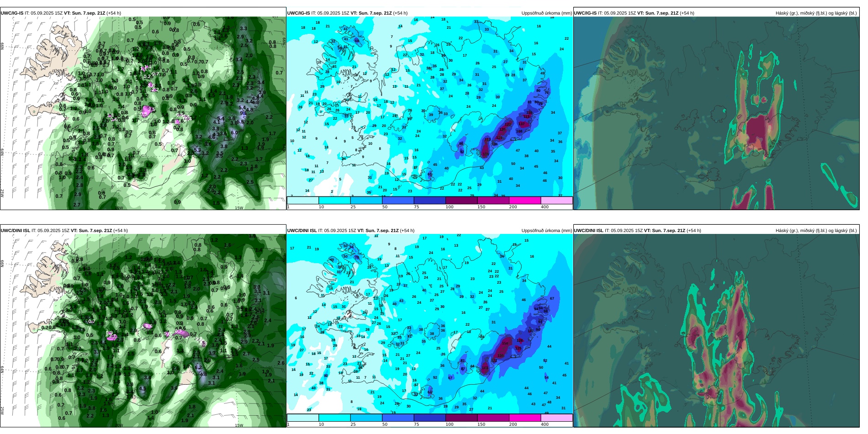Select the 25–50 mm swatch in bottom legend
Screen dimensions: 868x434
pos(366,418)
